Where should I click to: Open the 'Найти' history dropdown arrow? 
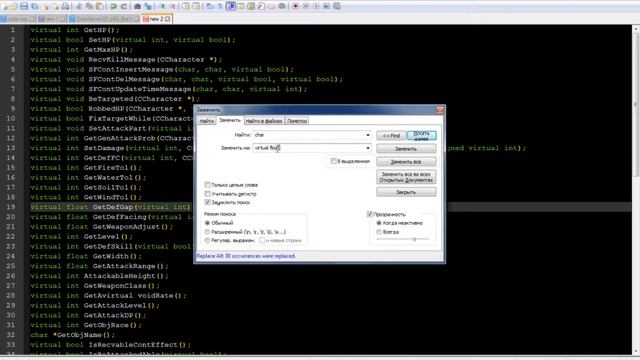coord(368,135)
